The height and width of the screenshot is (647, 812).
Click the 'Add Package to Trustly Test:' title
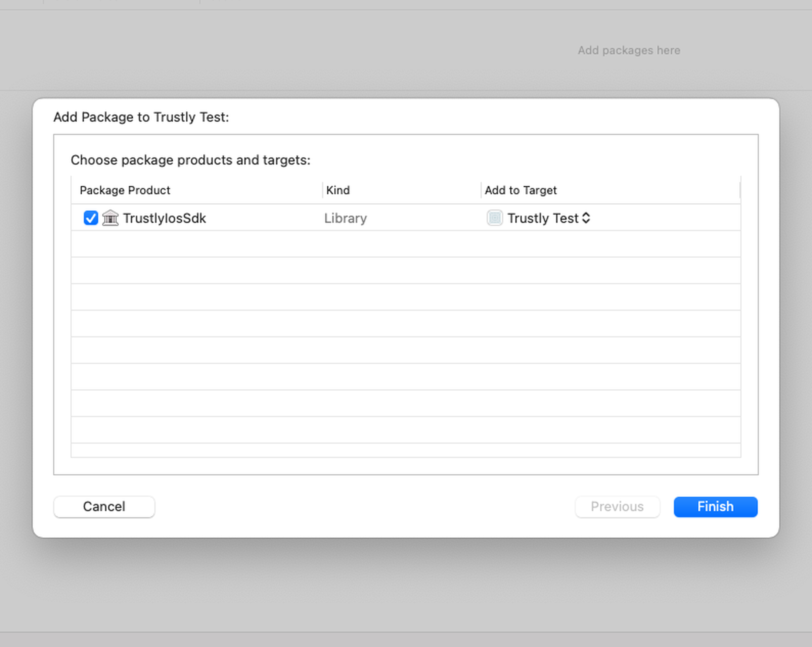pyautogui.click(x=141, y=117)
